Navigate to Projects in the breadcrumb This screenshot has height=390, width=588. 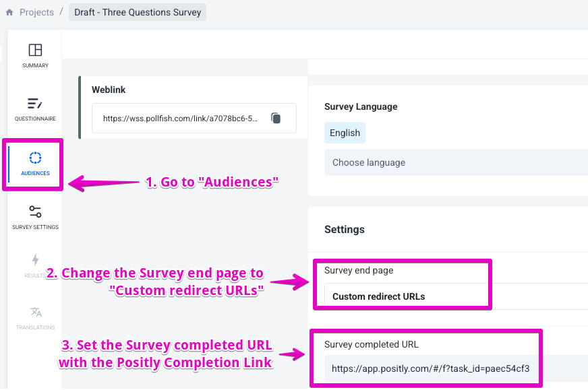click(36, 12)
